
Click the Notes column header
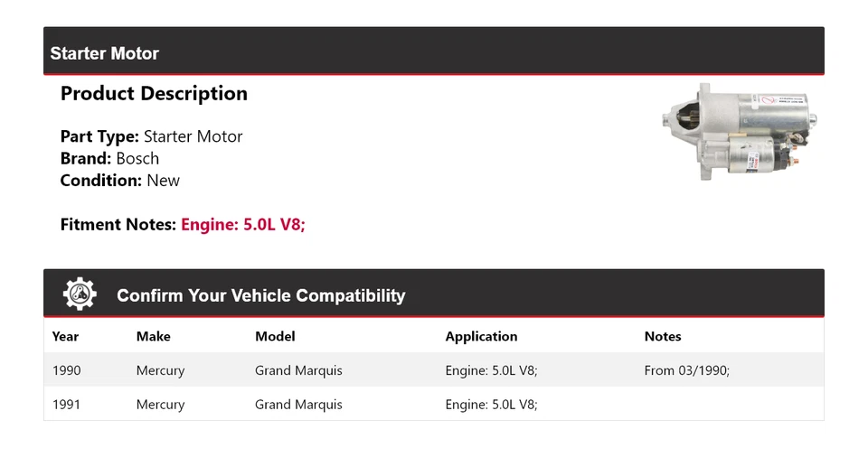pos(663,336)
